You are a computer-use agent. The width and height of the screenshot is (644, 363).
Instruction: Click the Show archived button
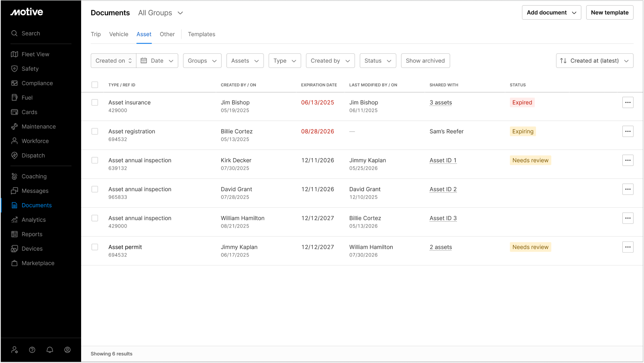tap(425, 61)
